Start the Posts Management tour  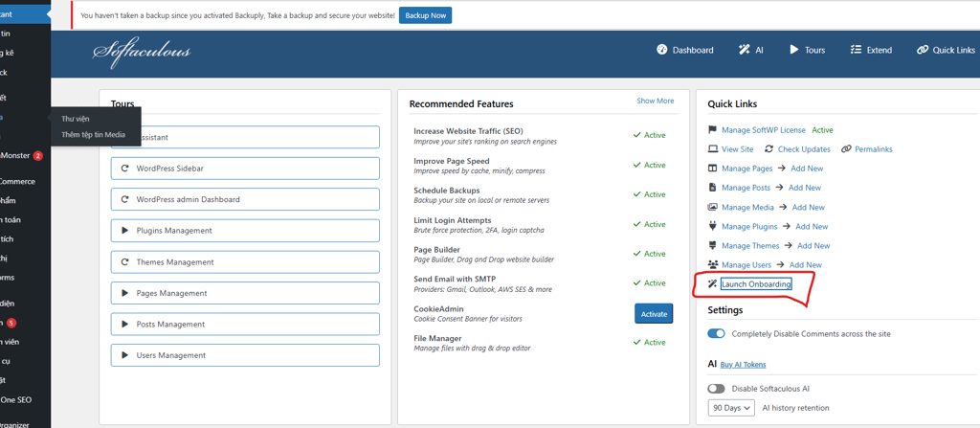pos(245,325)
